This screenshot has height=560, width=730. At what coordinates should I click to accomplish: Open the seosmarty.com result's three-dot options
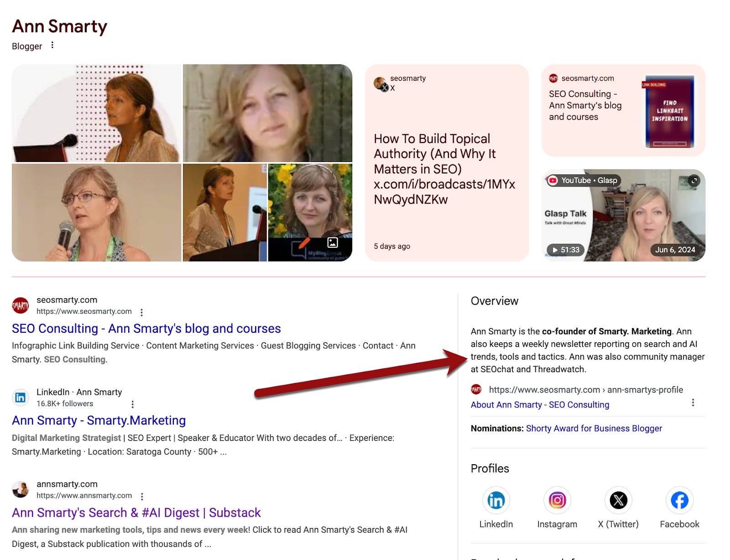click(142, 312)
